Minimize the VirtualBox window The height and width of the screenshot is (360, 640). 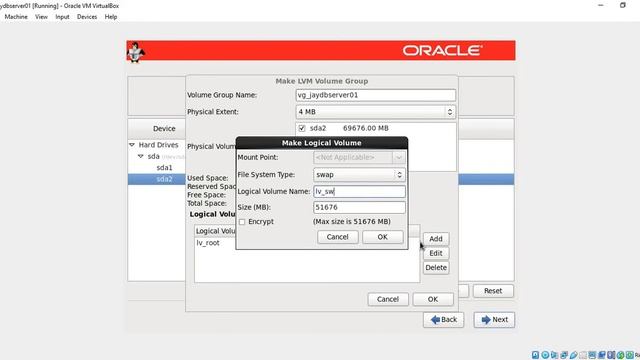[x=600, y=5]
